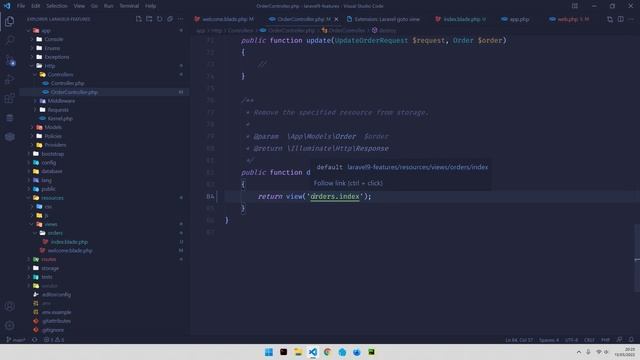Click notifications bell in status bar
Viewport: 640px width, 360px height.
click(631, 340)
